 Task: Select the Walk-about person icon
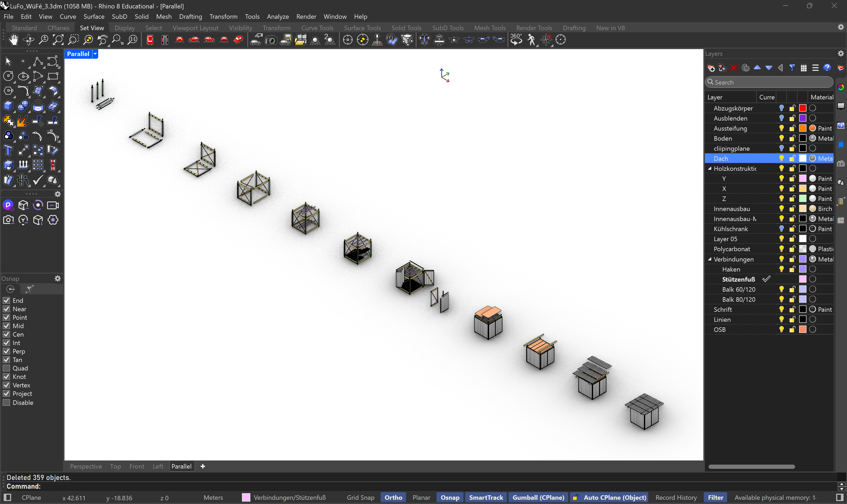point(531,40)
